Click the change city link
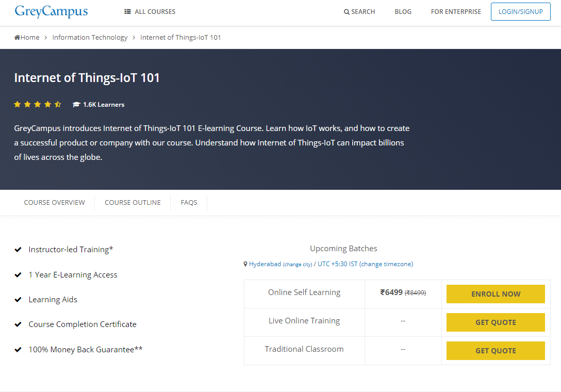The width and height of the screenshot is (561, 392). tap(298, 265)
